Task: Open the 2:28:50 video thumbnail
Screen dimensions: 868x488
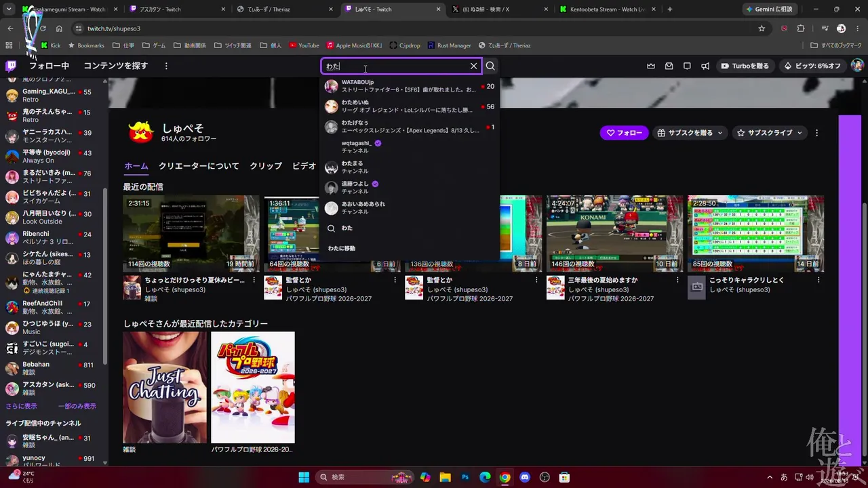Action: pyautogui.click(x=755, y=234)
